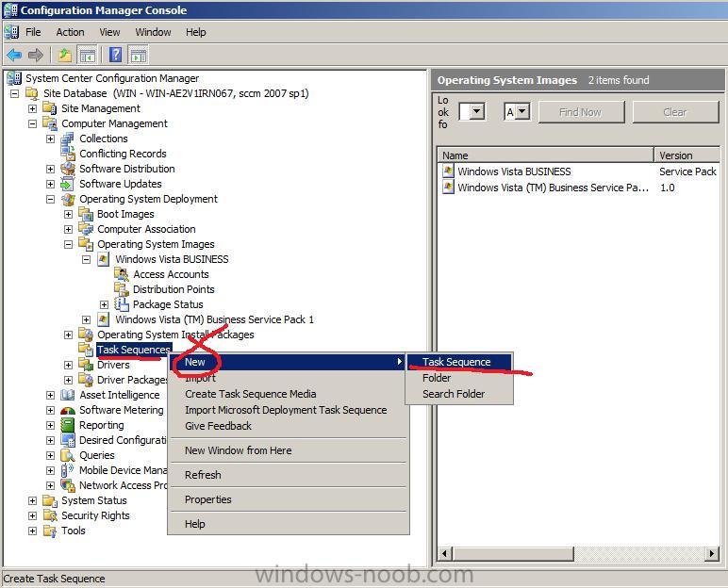Choose Task Sequence from the New submenu

459,362
